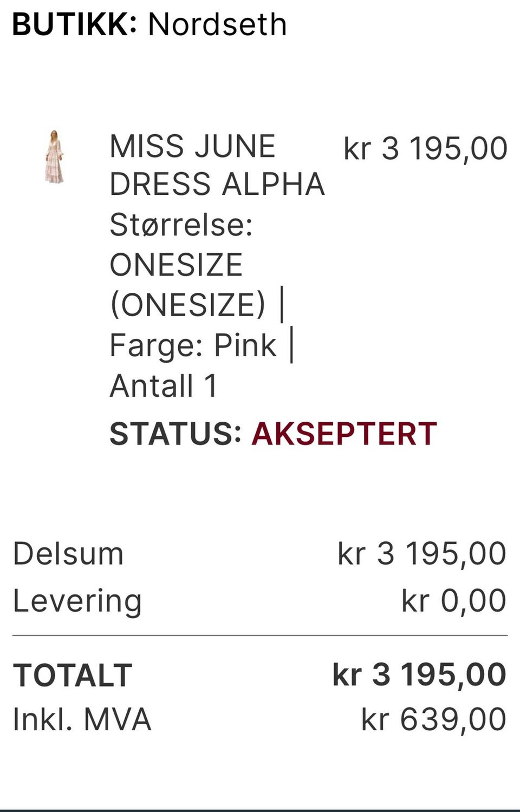Select the Størrelse: ONESIZE text

(x=181, y=245)
